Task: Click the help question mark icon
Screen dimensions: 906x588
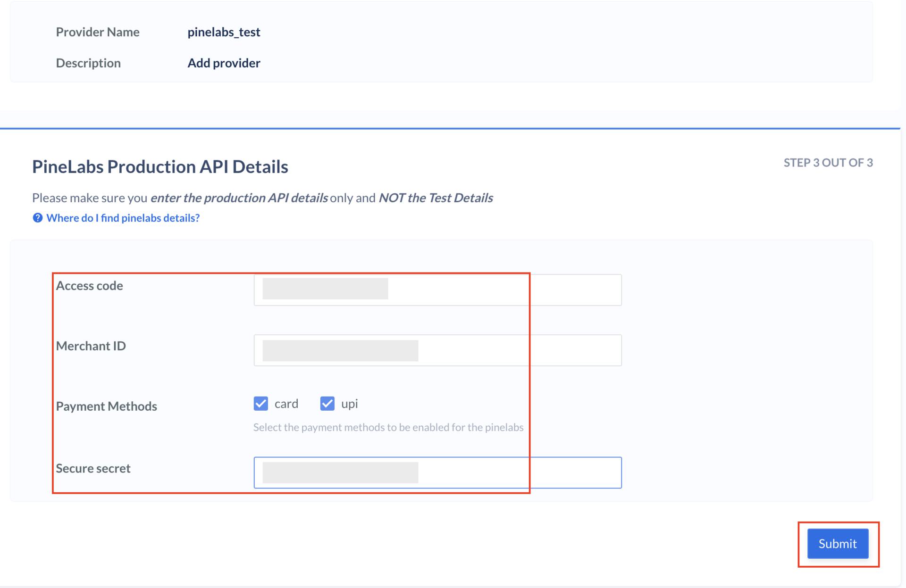Action: click(37, 218)
